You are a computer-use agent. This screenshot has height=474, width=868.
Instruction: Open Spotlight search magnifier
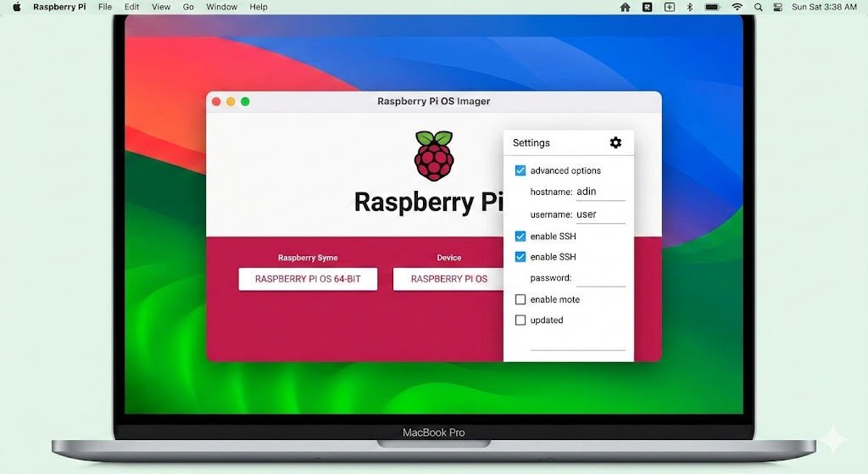pos(759,7)
